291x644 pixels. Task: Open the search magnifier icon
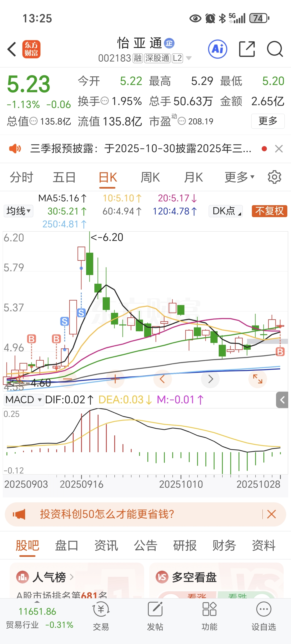click(275, 49)
